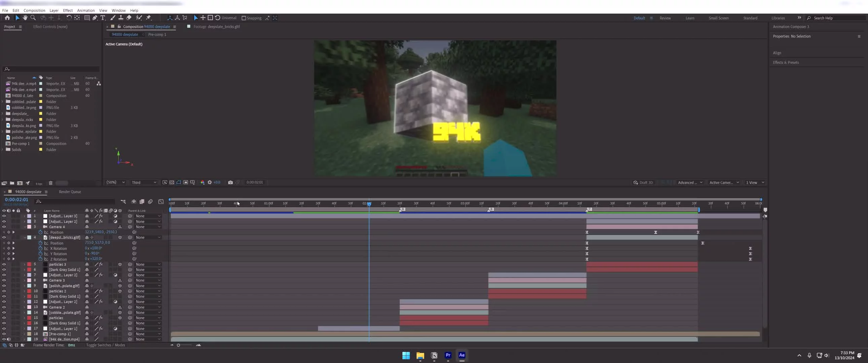Select the Roto Brush tool
The image size is (868, 363).
click(139, 18)
